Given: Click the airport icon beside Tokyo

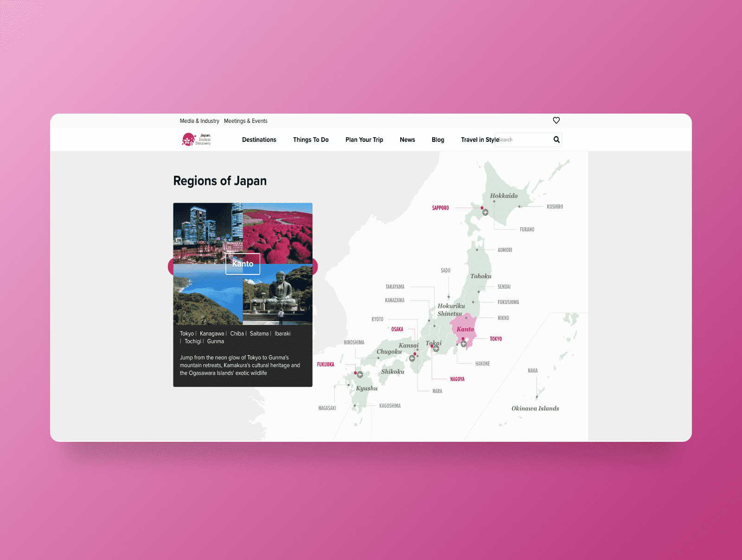Looking at the screenshot, I should 463,344.
